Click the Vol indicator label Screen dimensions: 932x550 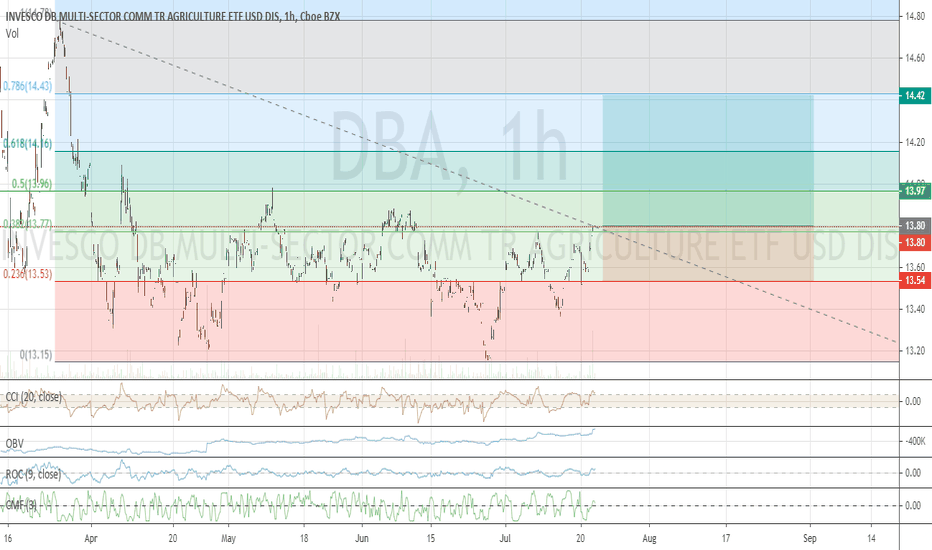tap(12, 34)
